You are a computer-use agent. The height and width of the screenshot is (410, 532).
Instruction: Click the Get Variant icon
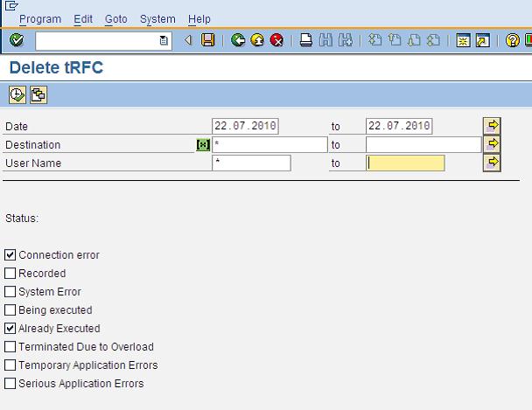(x=38, y=95)
